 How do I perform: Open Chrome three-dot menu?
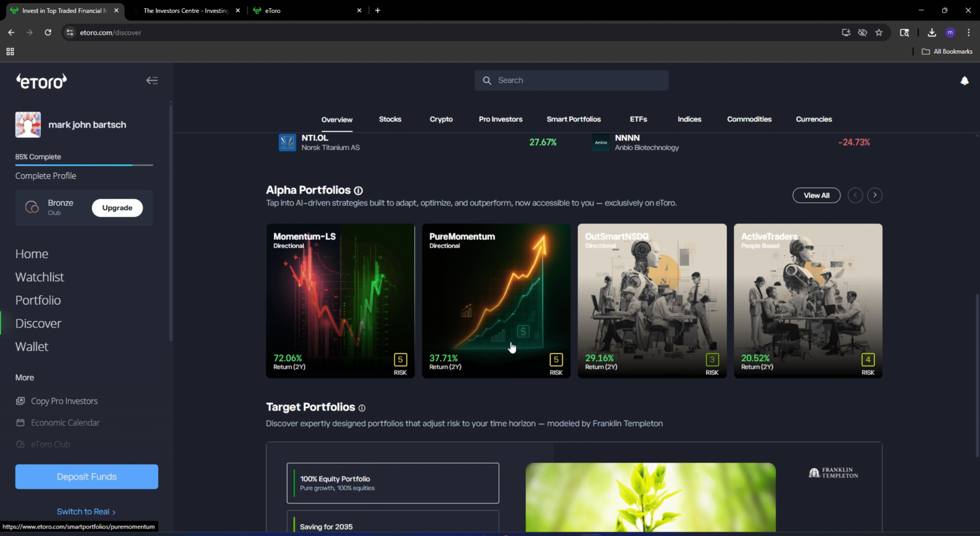969,33
